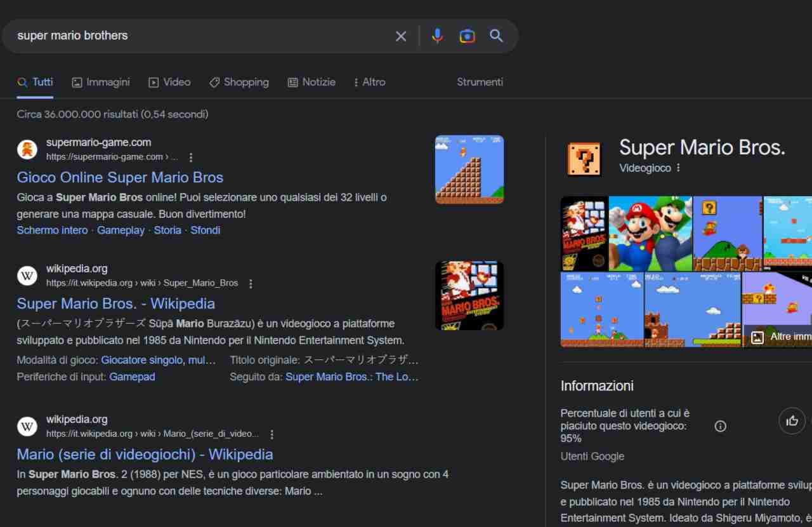Viewport: 812px width, 527px height.
Task: Open Super Mario Bros.: The Lo… link
Action: (x=352, y=377)
